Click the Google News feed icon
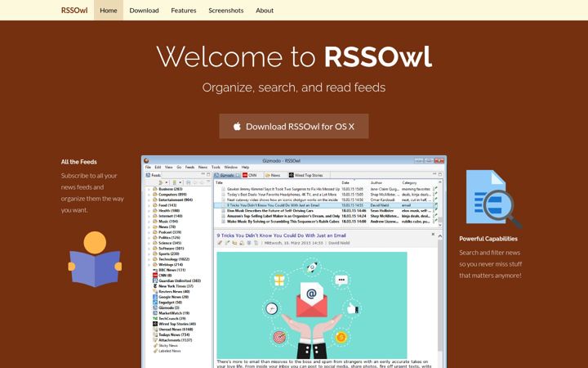 tap(155, 297)
